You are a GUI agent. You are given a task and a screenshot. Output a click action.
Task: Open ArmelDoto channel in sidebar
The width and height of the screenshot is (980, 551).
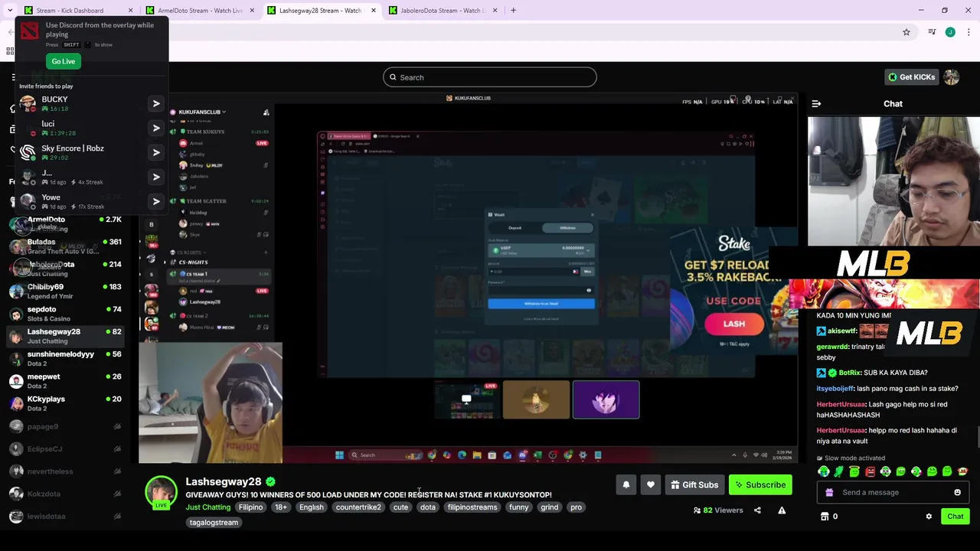point(66,223)
